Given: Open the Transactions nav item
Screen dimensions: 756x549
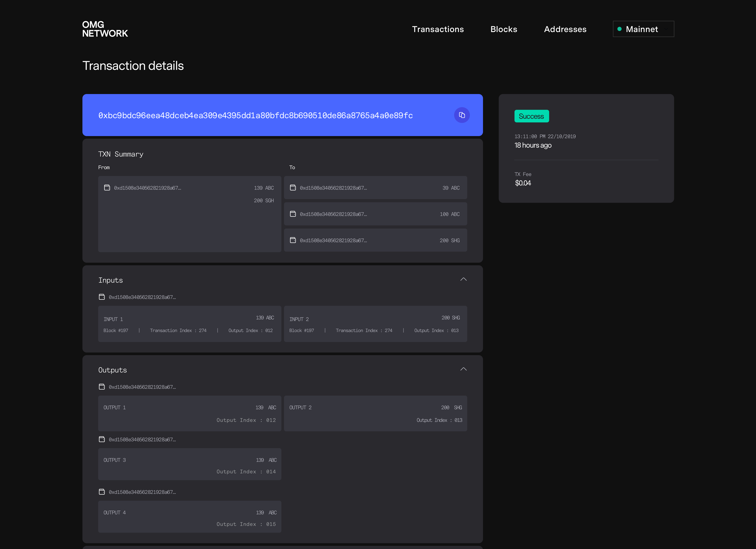Looking at the screenshot, I should point(438,29).
